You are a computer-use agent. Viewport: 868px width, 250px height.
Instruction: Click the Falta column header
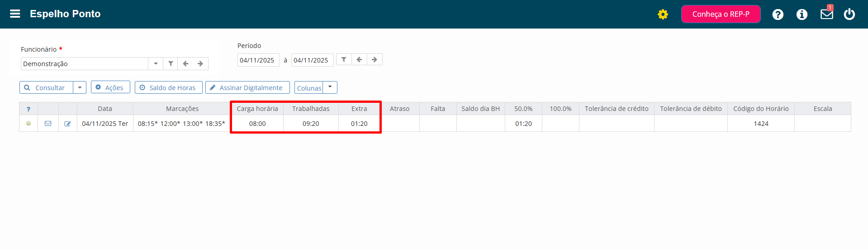[x=438, y=109]
